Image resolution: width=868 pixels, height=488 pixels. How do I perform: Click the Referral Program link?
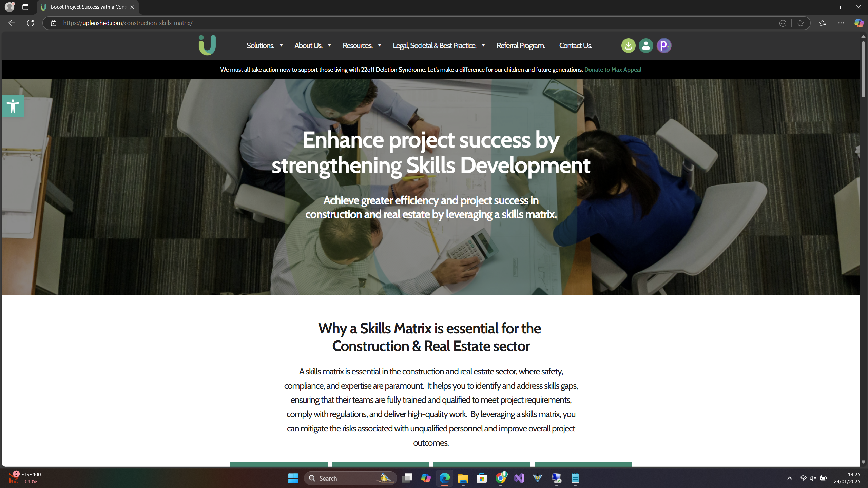[520, 45]
